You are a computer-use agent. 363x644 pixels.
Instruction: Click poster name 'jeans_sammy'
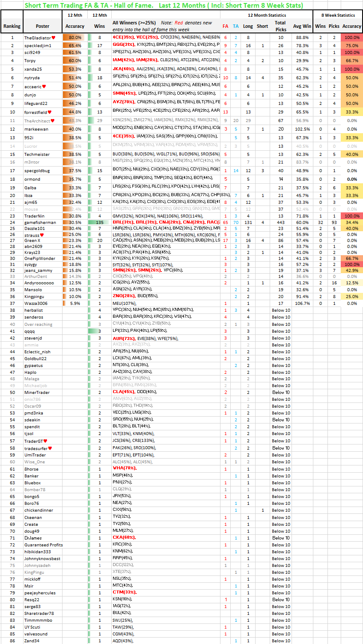(x=38, y=271)
